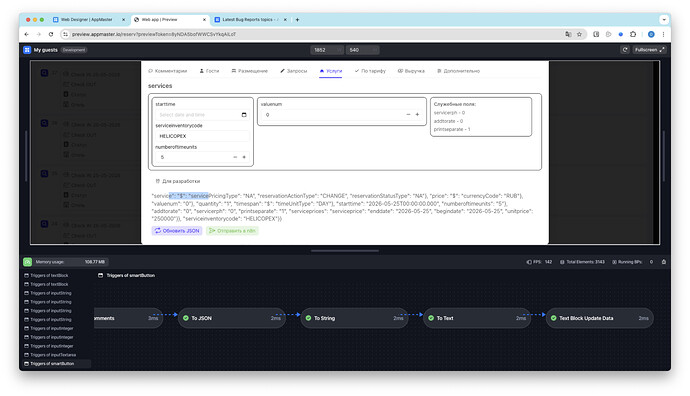Select Triggers of inputTextarea in list
Viewport: 690px width, 396px height.
point(50,355)
